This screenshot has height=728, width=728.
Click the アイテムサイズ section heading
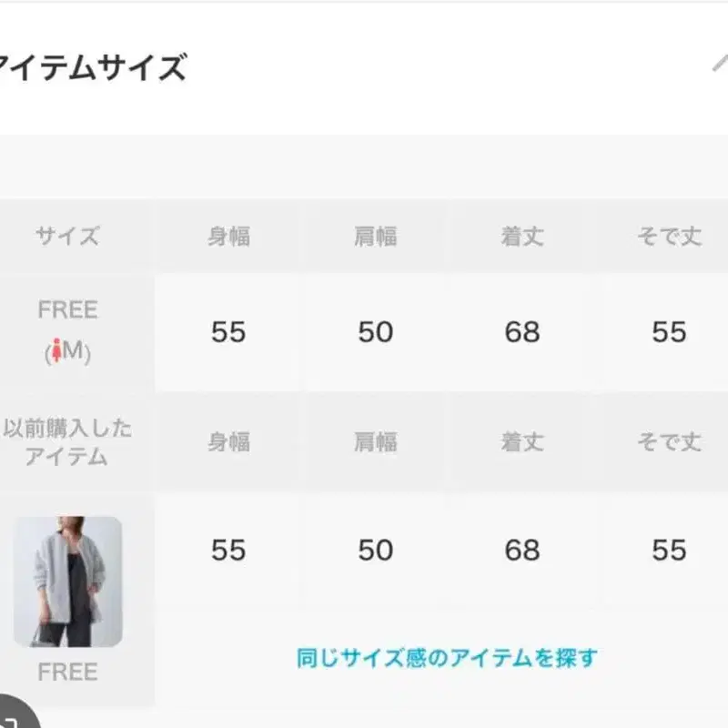coord(91,67)
